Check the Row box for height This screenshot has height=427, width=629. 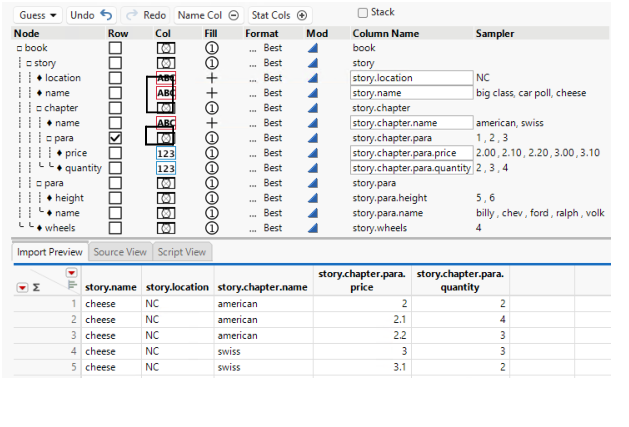pos(115,198)
